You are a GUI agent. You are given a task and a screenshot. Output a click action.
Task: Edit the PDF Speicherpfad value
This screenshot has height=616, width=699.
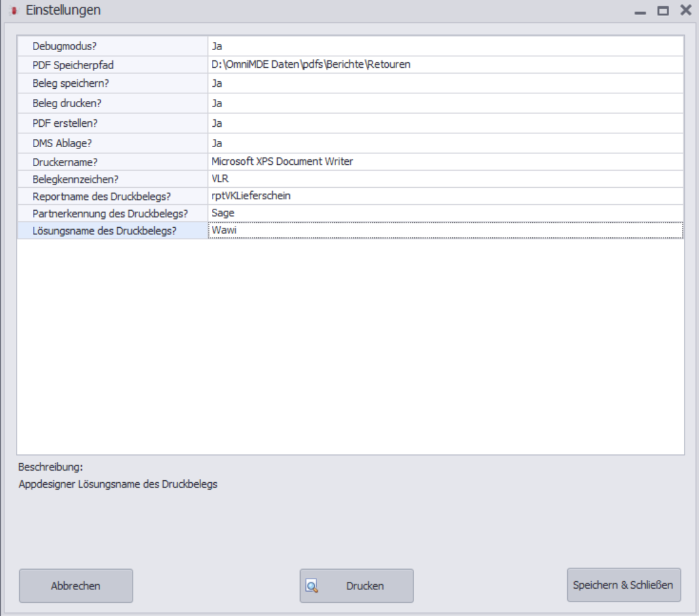tap(445, 65)
